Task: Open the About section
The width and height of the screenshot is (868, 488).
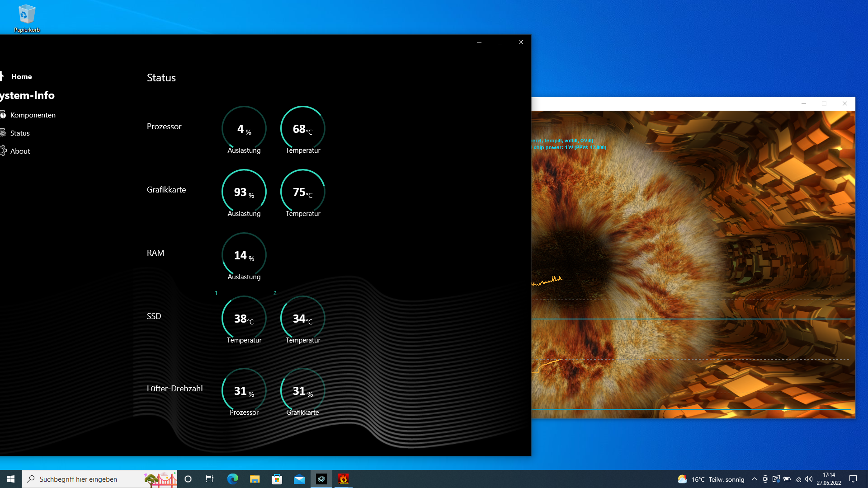Action: click(20, 151)
